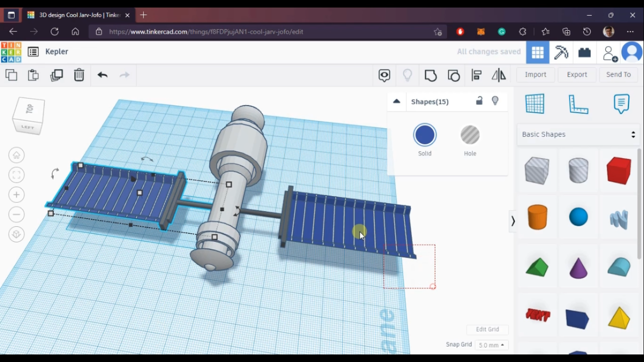Click the Send To button
The height and width of the screenshot is (362, 644).
(619, 74)
